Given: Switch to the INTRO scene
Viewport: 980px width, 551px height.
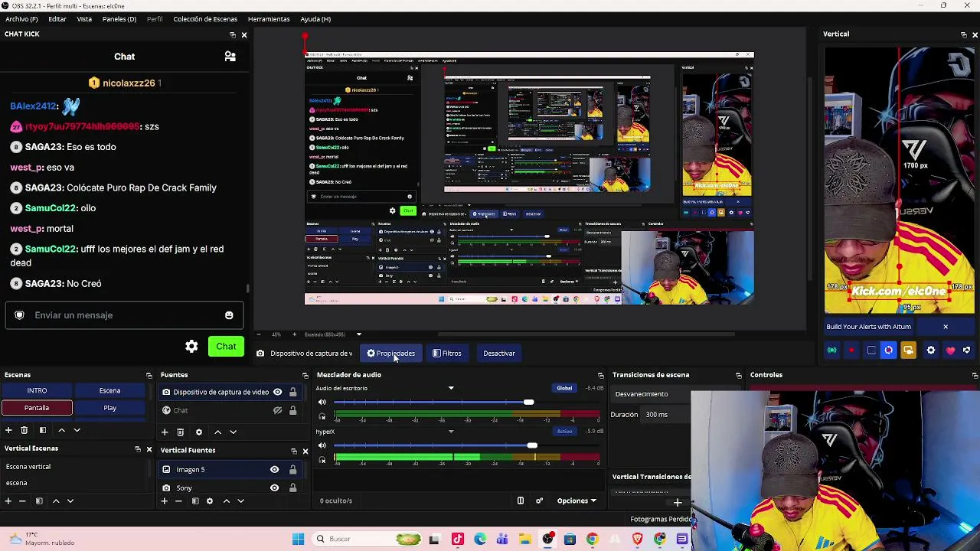Looking at the screenshot, I should tap(37, 391).
